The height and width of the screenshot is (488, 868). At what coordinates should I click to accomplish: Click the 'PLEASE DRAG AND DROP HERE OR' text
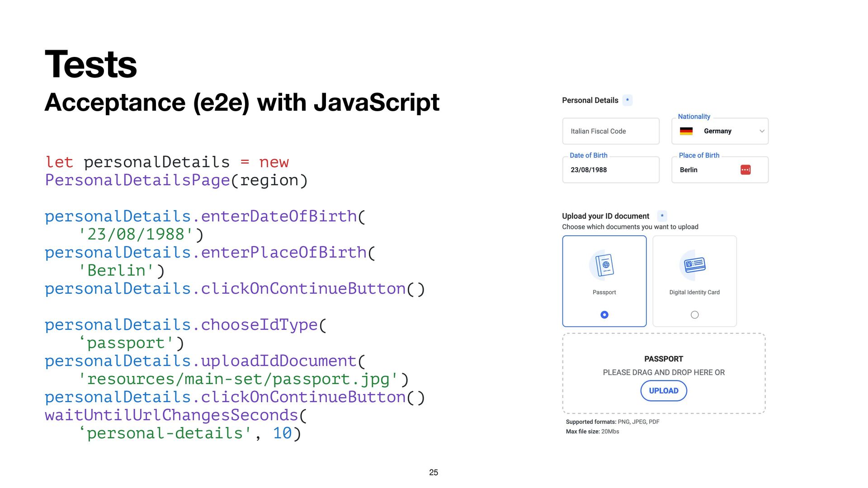(x=664, y=372)
